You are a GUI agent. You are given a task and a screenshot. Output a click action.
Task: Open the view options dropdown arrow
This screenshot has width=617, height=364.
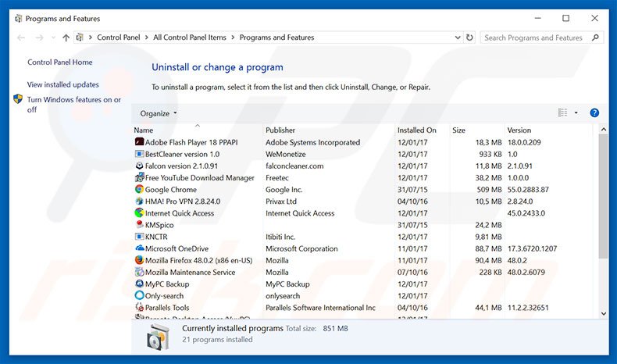[x=576, y=113]
